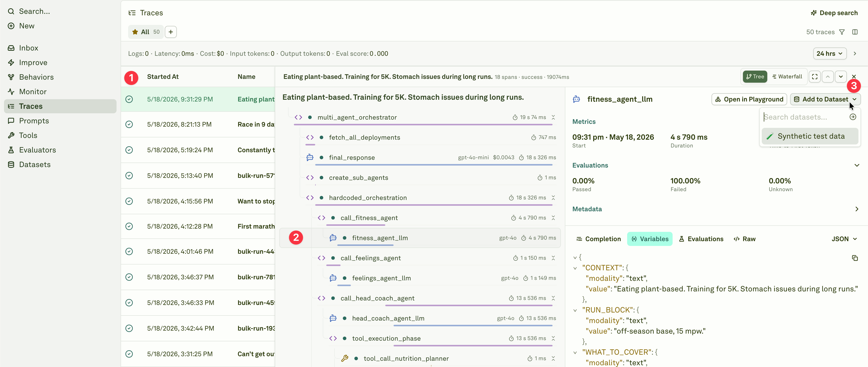Open the Inbox sidebar item
This screenshot has width=868, height=367.
pos(60,48)
